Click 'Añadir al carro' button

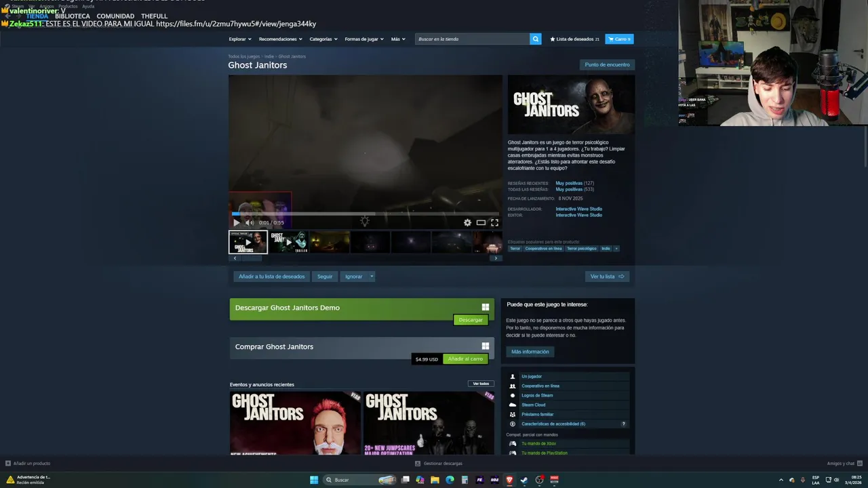(465, 359)
